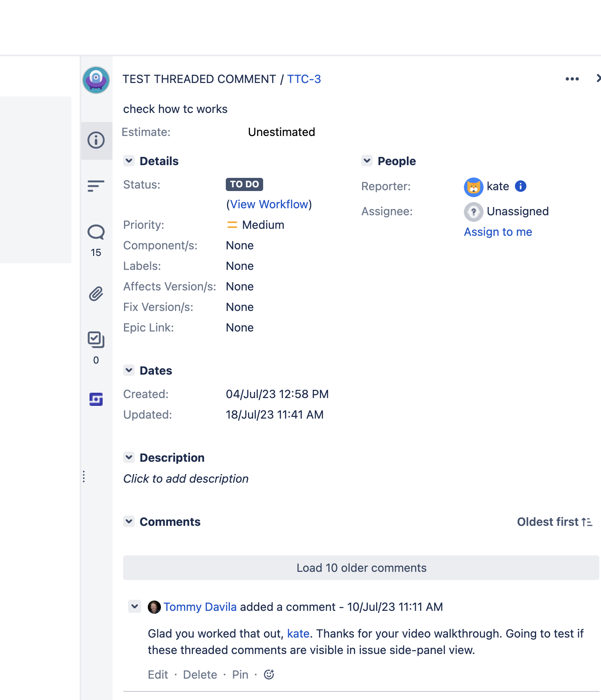
Task: Click the Medium priority value
Action: point(263,225)
